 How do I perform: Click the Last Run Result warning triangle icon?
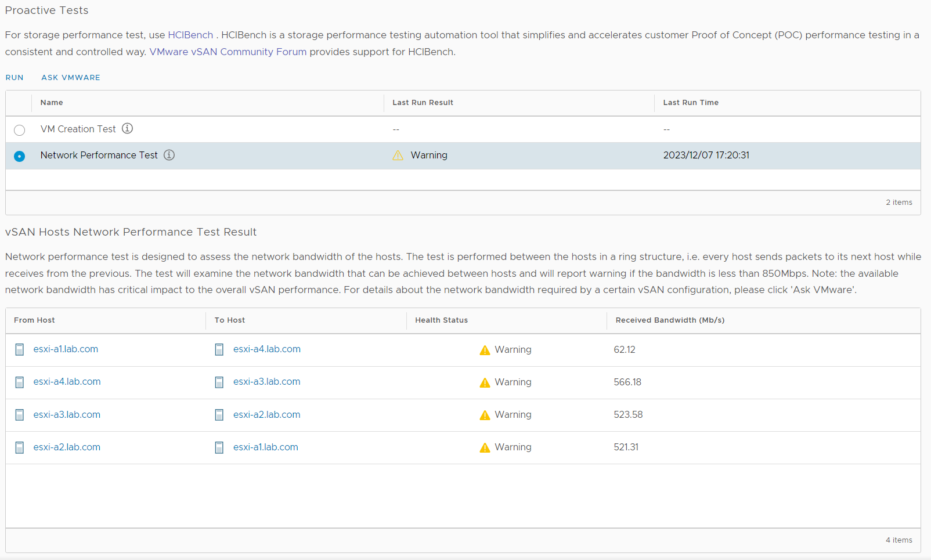point(398,155)
